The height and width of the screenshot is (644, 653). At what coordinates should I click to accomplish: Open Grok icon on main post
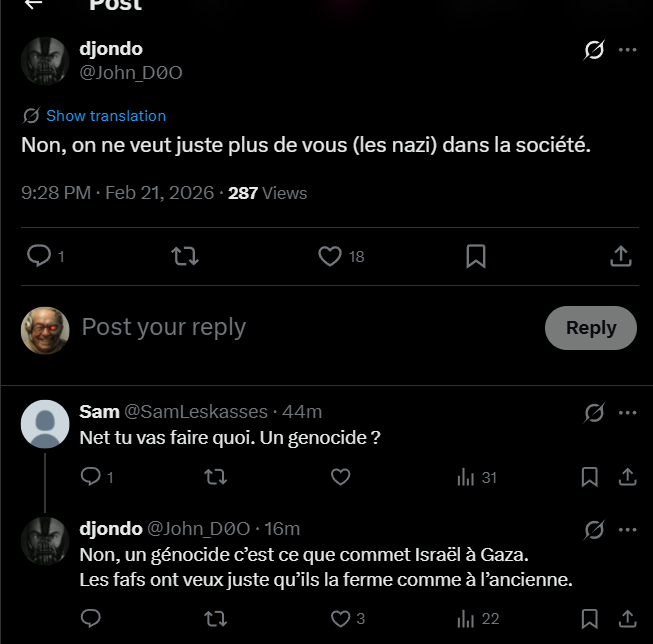[x=594, y=50]
